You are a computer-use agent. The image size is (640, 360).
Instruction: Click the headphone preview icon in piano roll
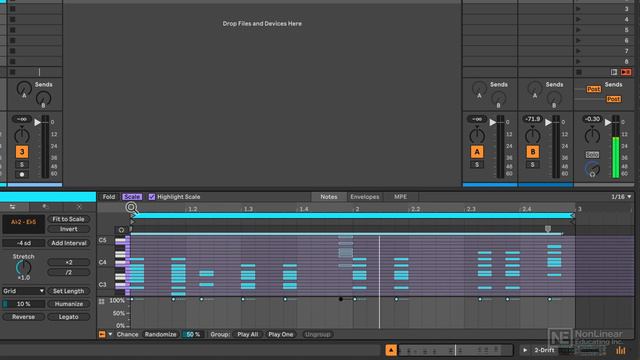(121, 230)
